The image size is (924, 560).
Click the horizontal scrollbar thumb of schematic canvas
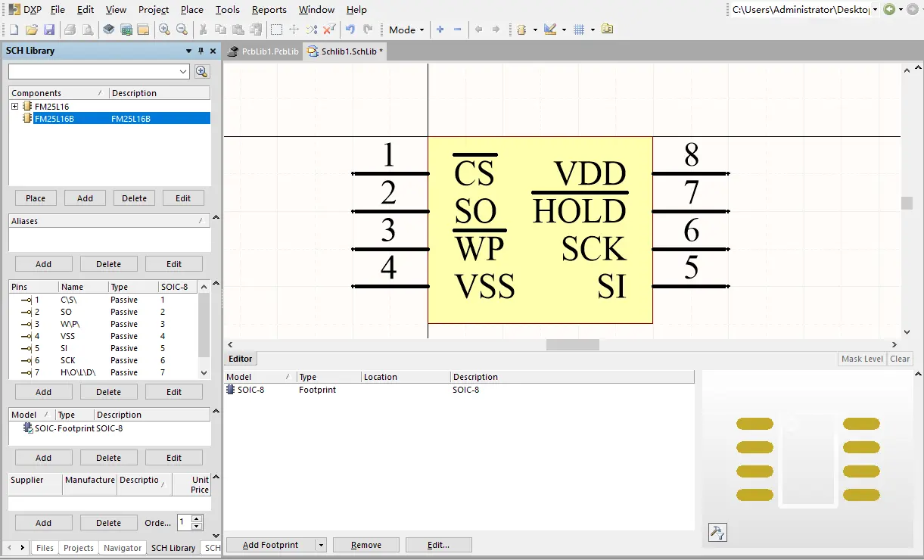pos(573,344)
